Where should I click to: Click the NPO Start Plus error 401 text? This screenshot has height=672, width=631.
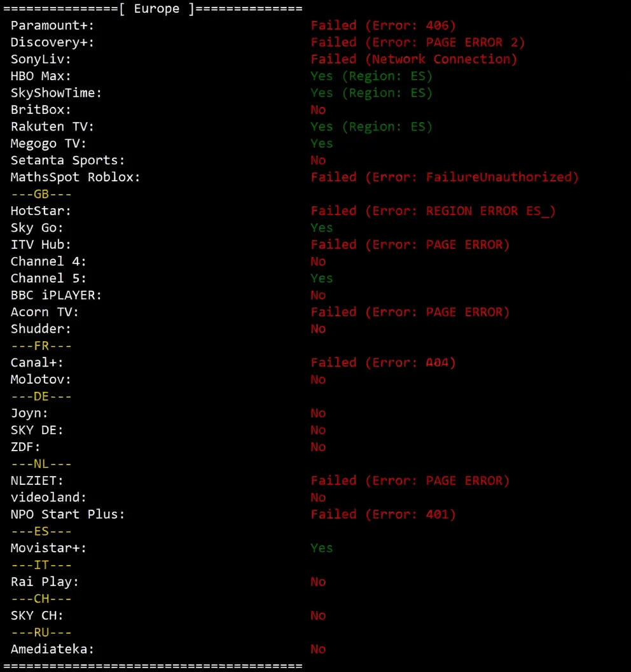coord(383,514)
